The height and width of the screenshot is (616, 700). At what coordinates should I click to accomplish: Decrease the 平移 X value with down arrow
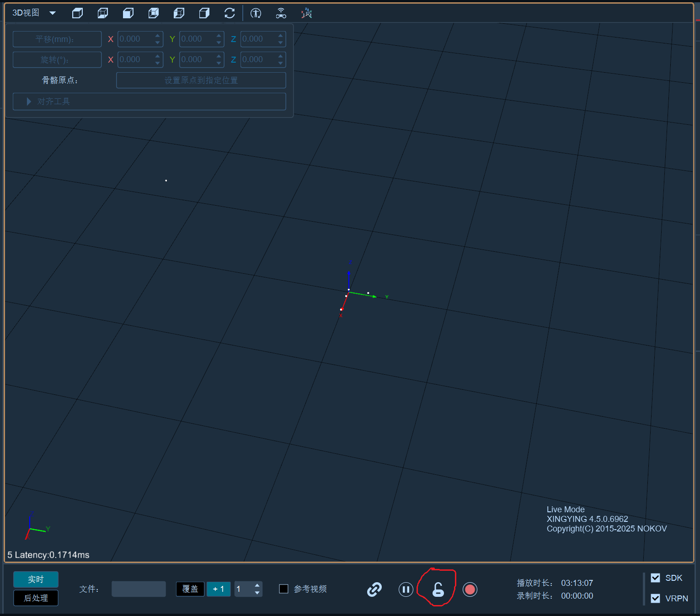click(x=158, y=42)
